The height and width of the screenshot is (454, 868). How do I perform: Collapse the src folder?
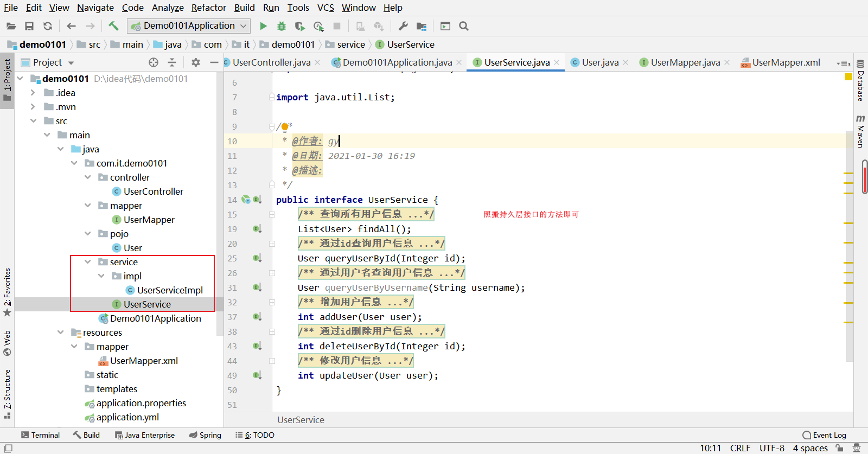pos(33,121)
